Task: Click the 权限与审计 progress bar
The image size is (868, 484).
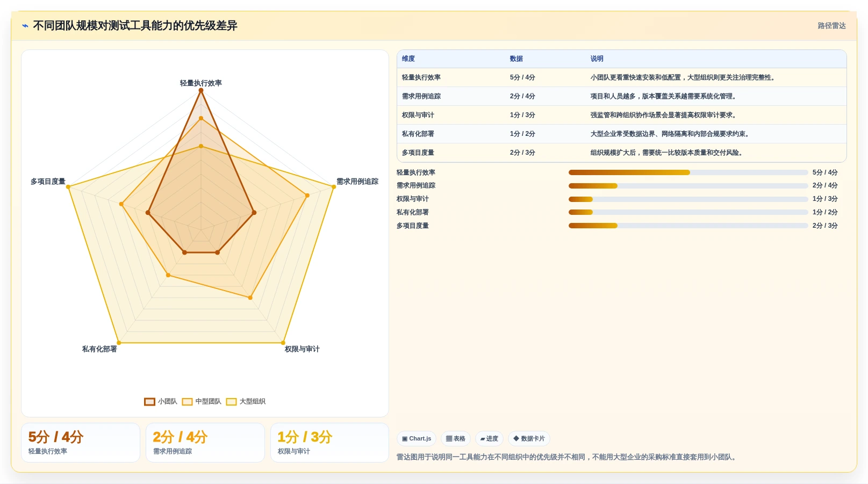Action: [688, 199]
